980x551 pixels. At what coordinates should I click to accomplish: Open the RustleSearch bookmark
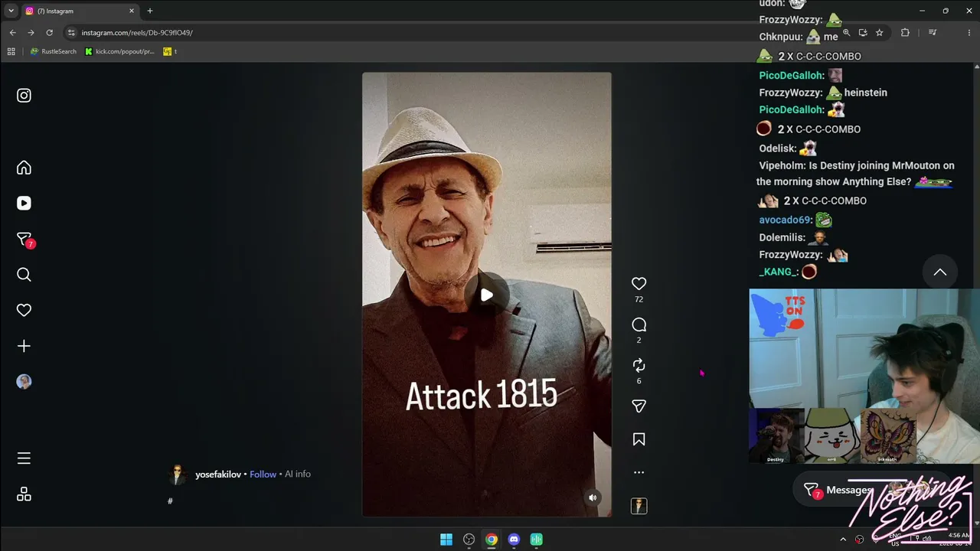(x=54, y=51)
